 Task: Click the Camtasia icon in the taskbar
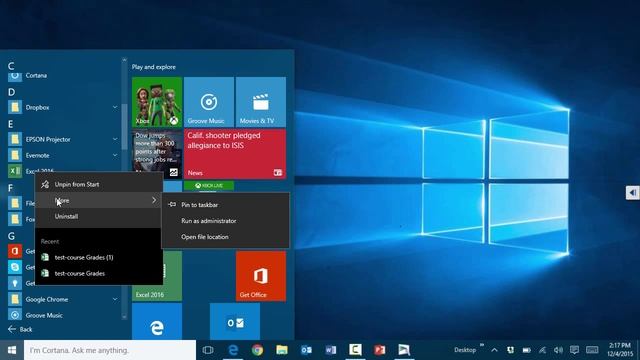coord(355,350)
